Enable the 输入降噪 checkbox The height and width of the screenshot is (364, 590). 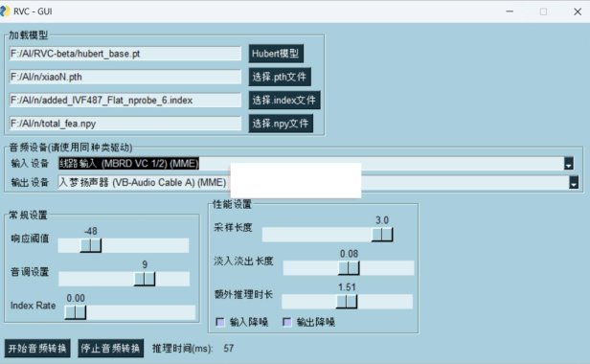pyautogui.click(x=220, y=322)
